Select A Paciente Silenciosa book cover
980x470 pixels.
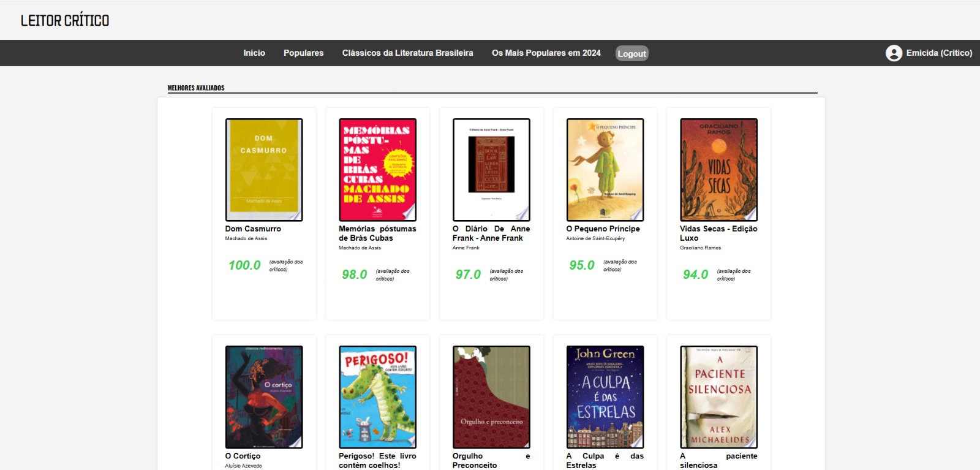[718, 396]
